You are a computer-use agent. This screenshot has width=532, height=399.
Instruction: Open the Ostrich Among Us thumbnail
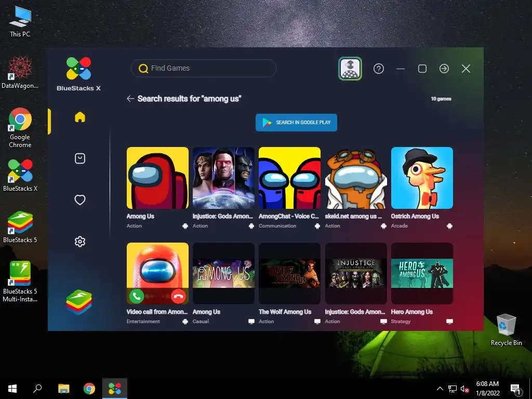click(x=422, y=178)
